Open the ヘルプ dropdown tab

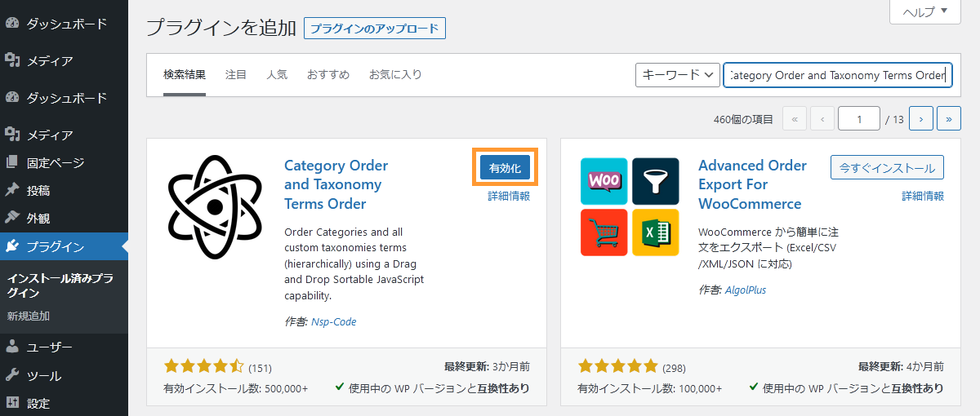(924, 11)
